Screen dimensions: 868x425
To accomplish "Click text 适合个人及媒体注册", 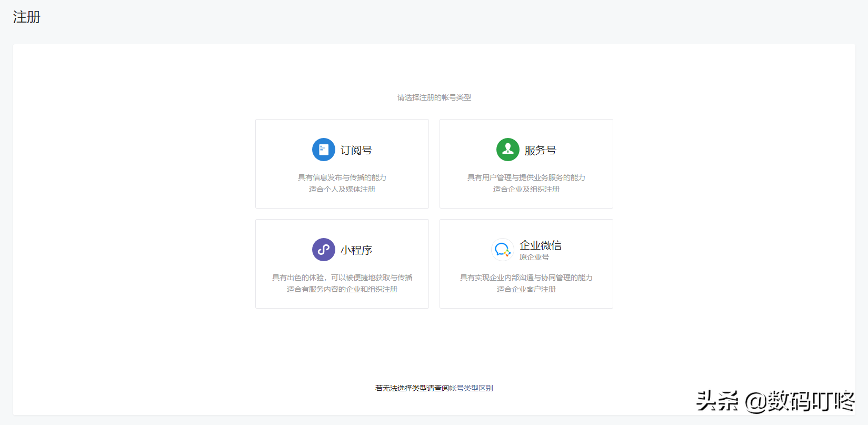I will [x=342, y=189].
